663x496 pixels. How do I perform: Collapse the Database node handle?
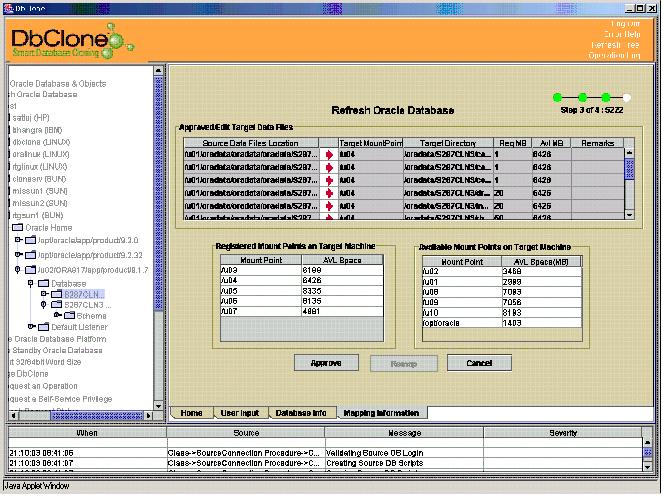tap(30, 284)
